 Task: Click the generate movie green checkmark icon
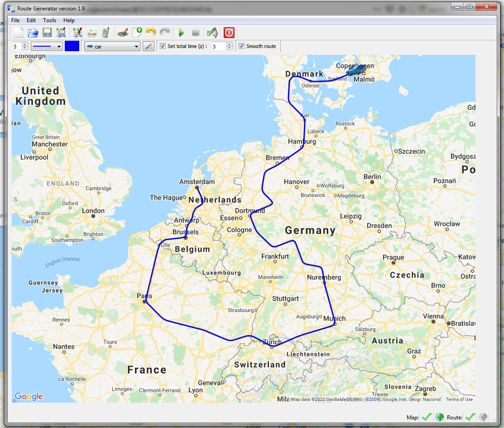[212, 33]
